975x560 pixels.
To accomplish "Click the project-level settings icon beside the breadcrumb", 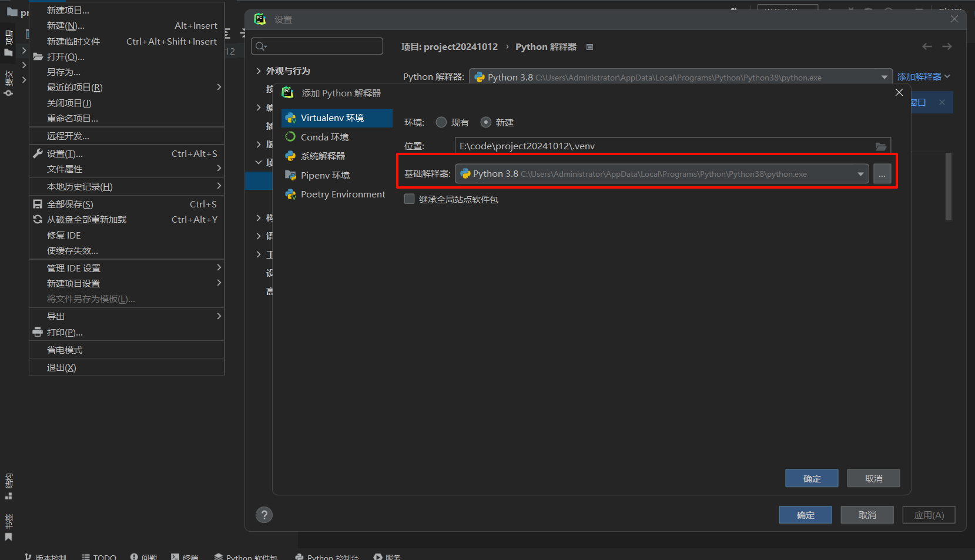I will [589, 47].
